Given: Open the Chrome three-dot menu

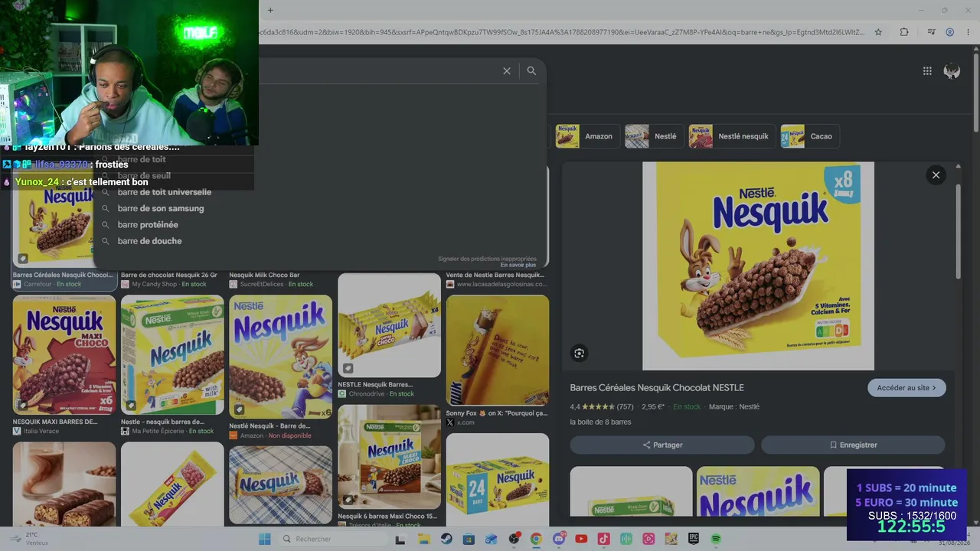Looking at the screenshot, I should click(x=967, y=32).
